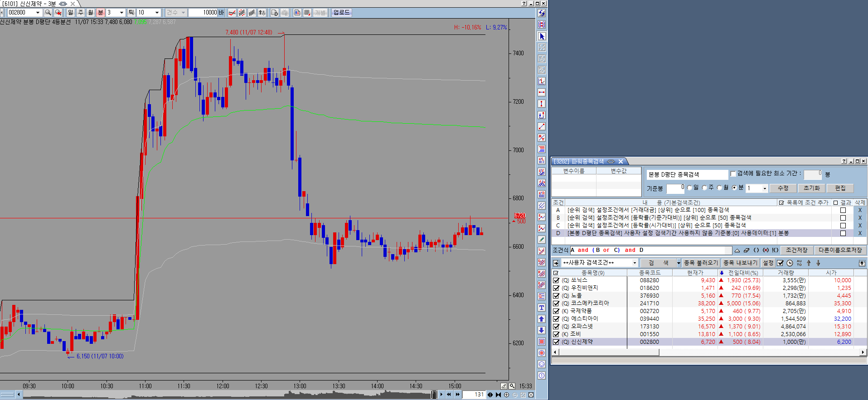Click the zoom-in plus icon below the chart
This screenshot has width=868, height=400.
coord(506,395)
